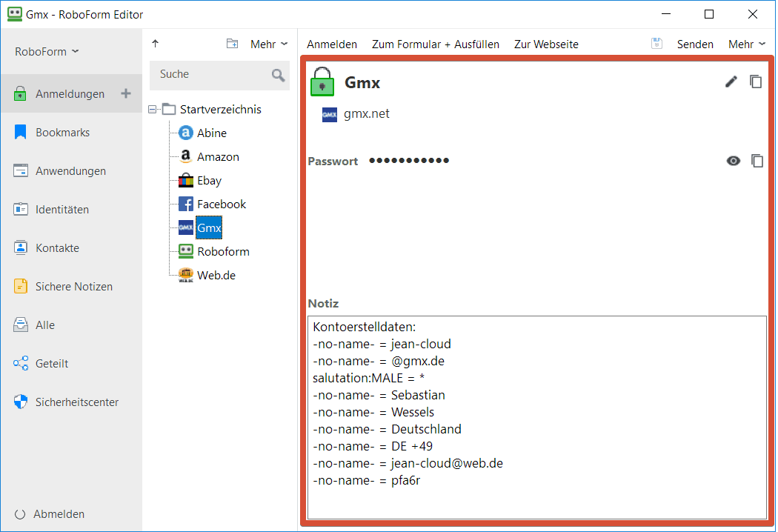
Task: Click the Sichere Notizen note icon
Action: coord(20,286)
